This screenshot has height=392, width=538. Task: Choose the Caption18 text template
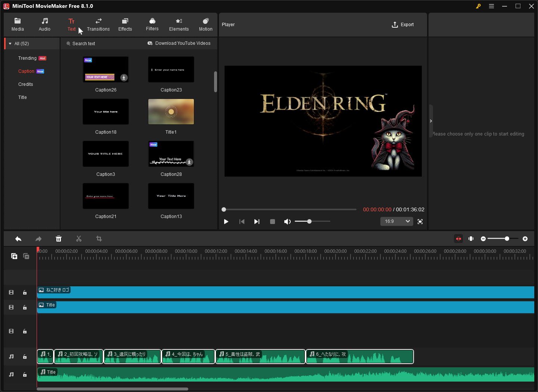[x=106, y=112]
